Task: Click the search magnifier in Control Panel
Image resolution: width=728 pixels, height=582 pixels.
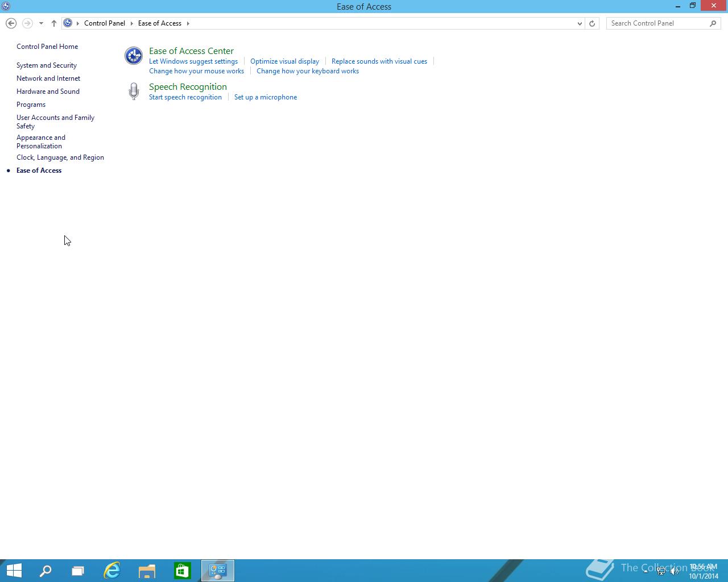Action: [x=713, y=23]
